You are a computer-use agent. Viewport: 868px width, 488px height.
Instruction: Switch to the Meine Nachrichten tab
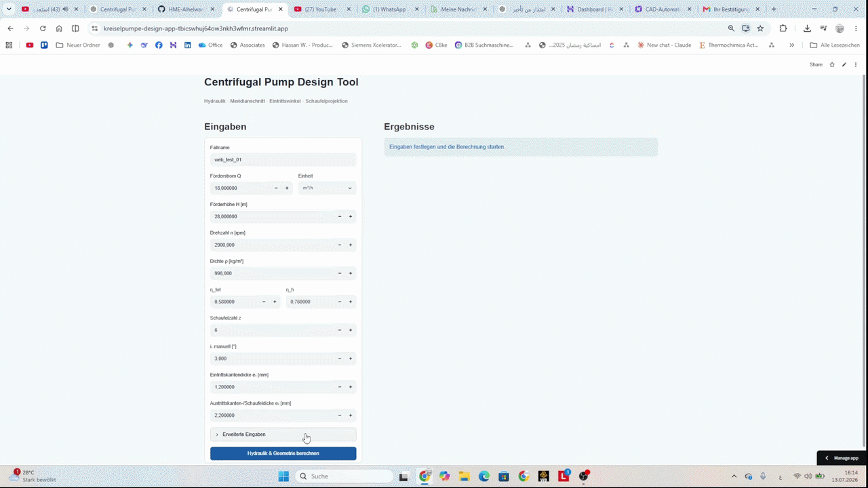click(x=459, y=9)
